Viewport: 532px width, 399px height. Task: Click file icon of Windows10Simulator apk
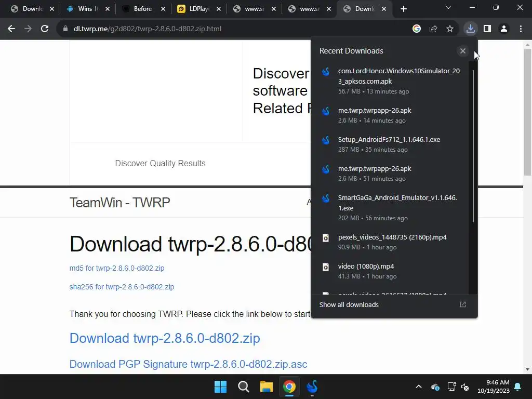326,72
